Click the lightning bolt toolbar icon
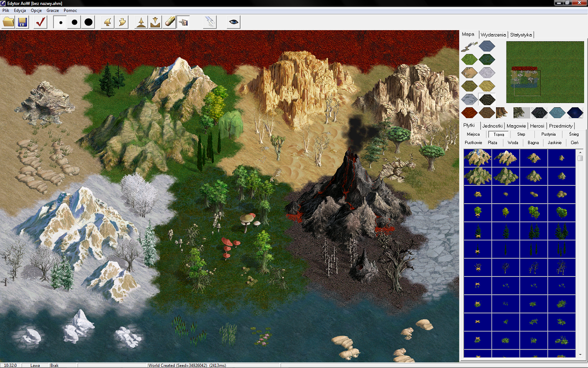Viewport: 588px width, 368px height. point(210,22)
